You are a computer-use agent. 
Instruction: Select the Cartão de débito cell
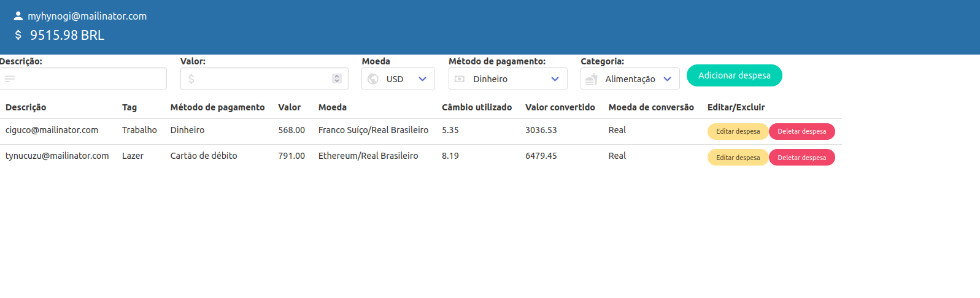tap(204, 156)
